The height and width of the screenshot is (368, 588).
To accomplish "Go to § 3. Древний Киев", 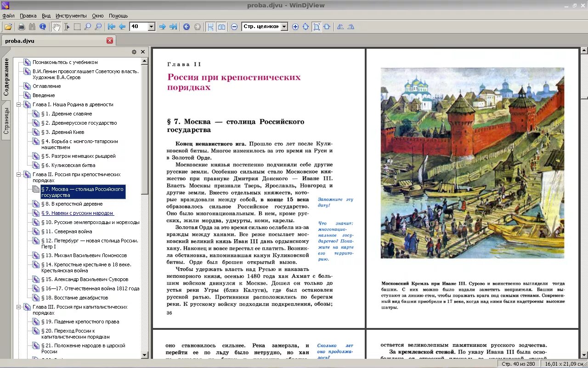I will pyautogui.click(x=63, y=132).
